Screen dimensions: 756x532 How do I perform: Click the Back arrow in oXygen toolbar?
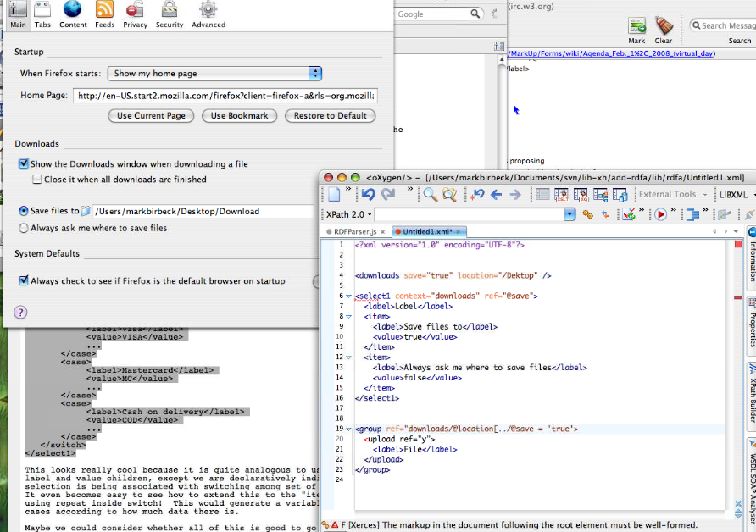pyautogui.click(x=496, y=194)
